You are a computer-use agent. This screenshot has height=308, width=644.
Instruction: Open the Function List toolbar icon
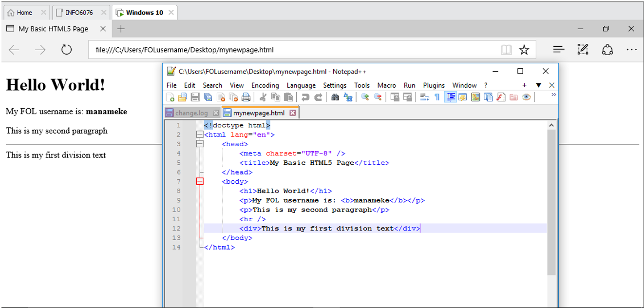click(x=500, y=97)
